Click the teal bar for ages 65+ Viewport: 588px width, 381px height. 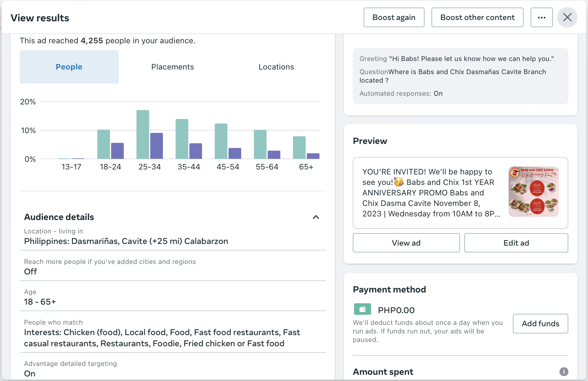(x=299, y=148)
